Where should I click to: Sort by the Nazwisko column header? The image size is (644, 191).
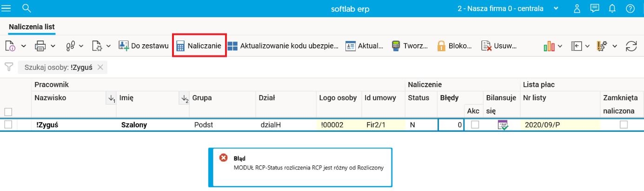(50, 98)
